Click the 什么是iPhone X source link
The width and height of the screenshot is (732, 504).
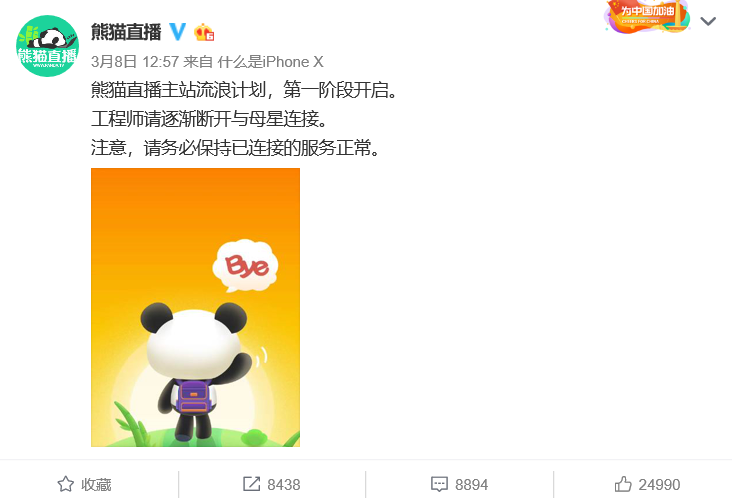click(270, 62)
